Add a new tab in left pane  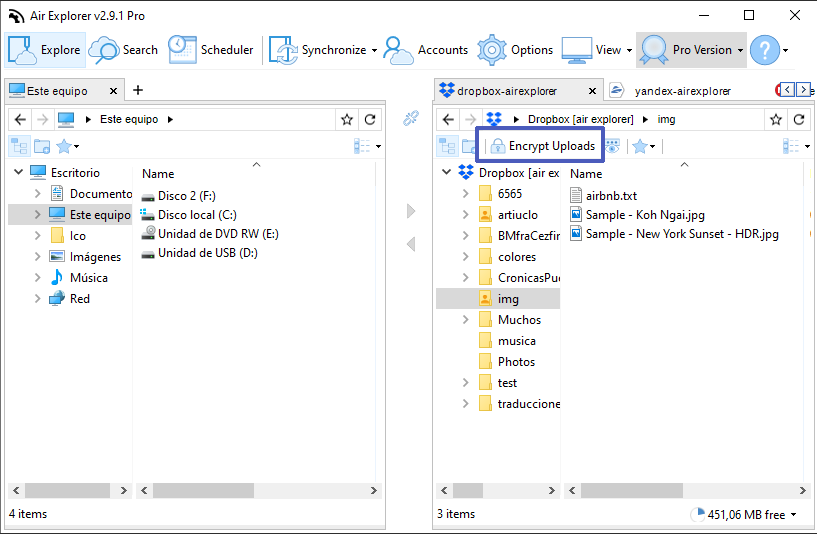tap(138, 90)
